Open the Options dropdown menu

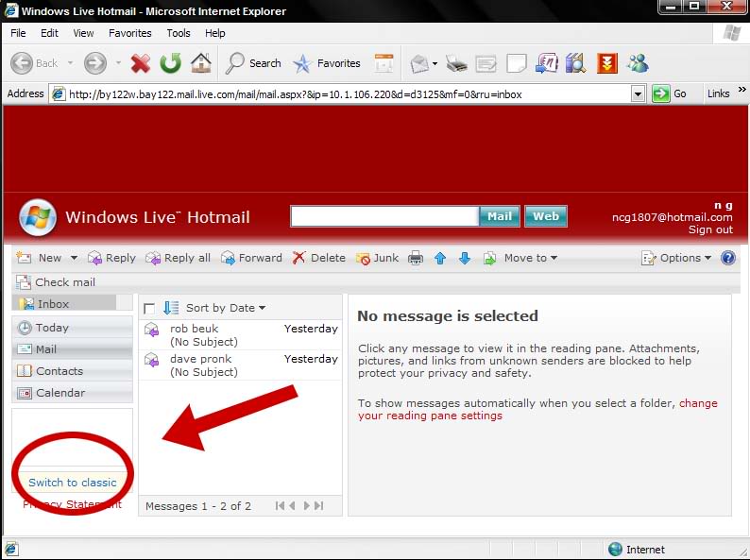pos(676,258)
